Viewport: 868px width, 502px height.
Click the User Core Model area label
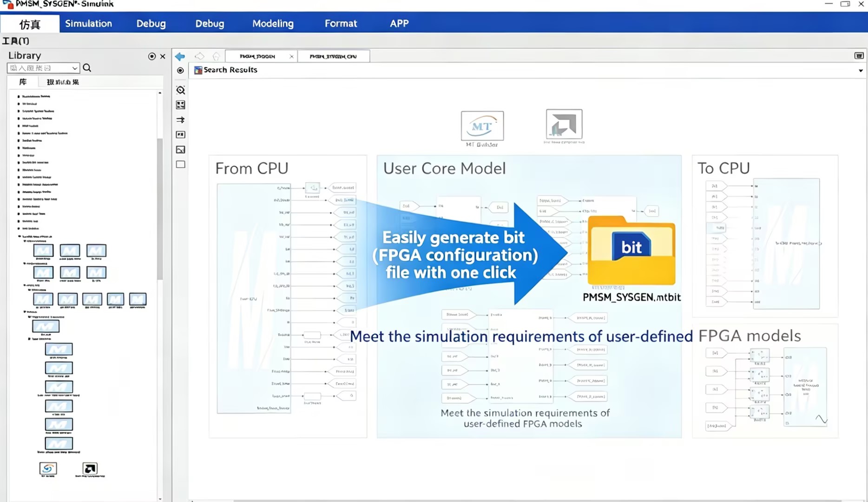point(444,168)
